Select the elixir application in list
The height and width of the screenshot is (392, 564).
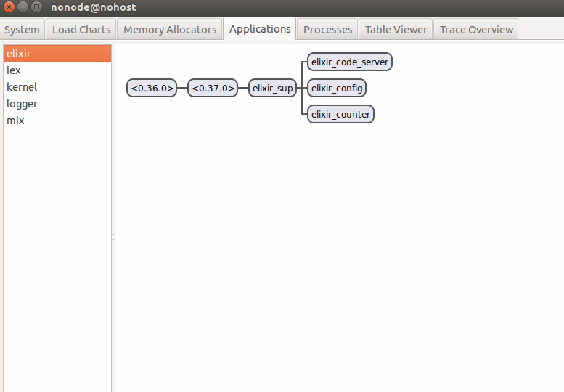tap(57, 54)
